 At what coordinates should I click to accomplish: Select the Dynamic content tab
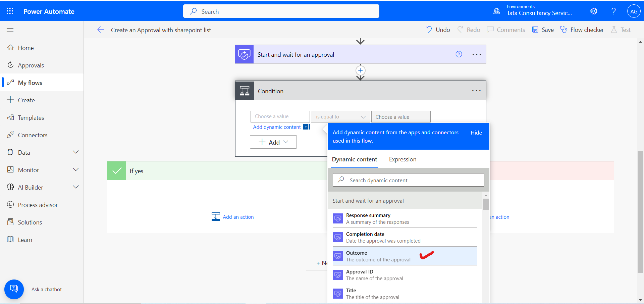click(354, 159)
